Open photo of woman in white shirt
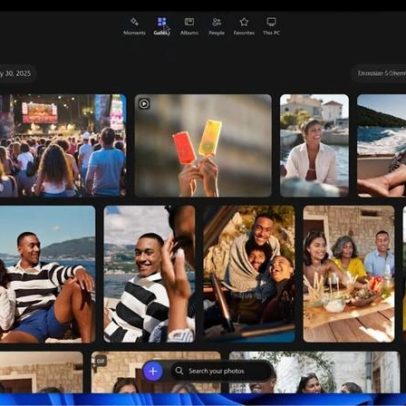 (x=314, y=146)
